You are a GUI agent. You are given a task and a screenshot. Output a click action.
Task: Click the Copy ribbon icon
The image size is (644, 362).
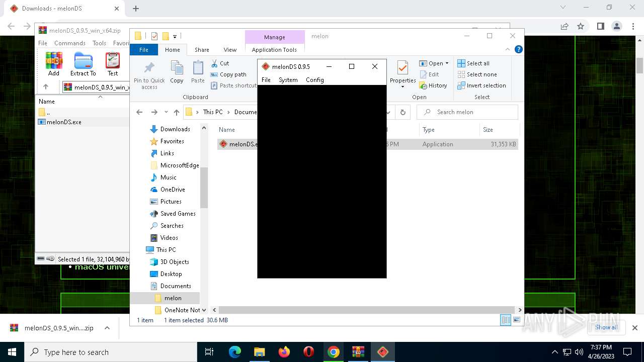[177, 72]
